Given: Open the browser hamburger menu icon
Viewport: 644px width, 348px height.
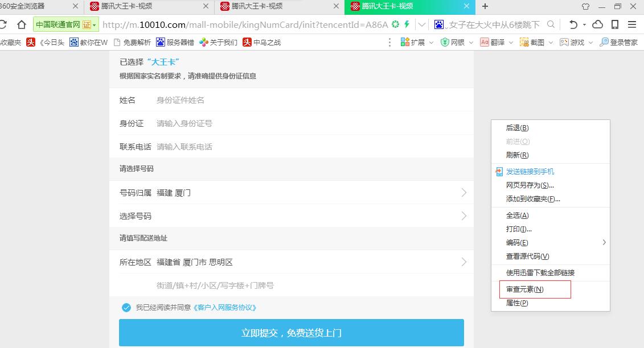Looking at the screenshot, I should pos(632,25).
